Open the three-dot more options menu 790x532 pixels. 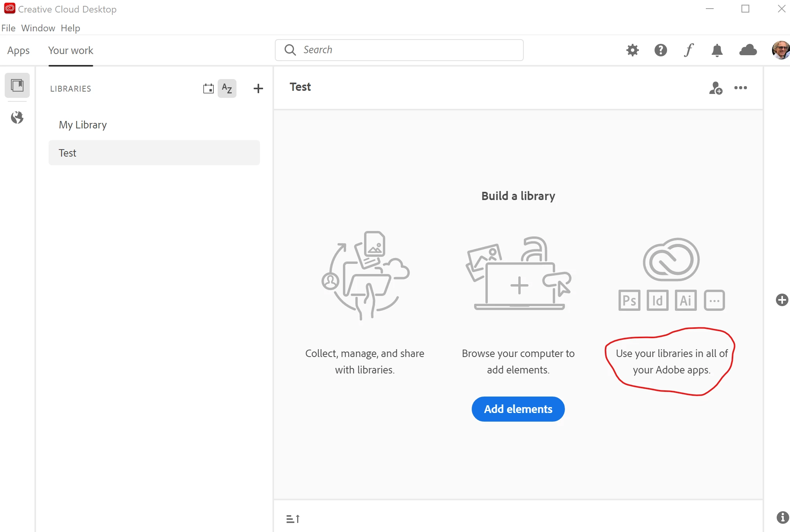click(x=740, y=88)
